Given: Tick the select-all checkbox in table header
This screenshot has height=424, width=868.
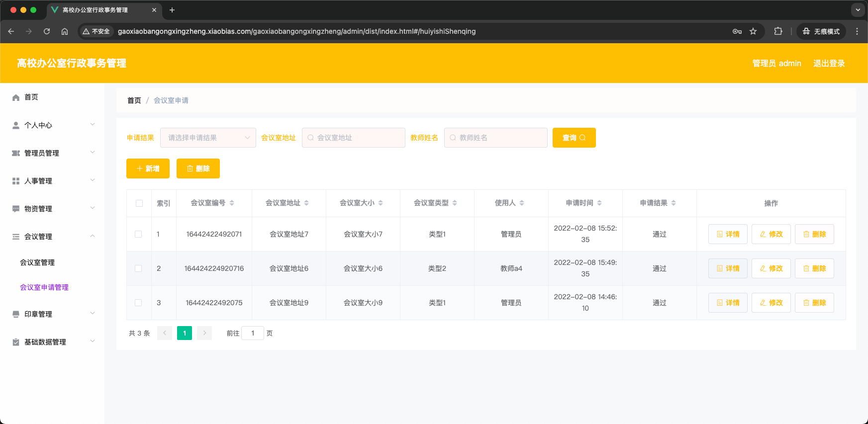Looking at the screenshot, I should [x=139, y=203].
